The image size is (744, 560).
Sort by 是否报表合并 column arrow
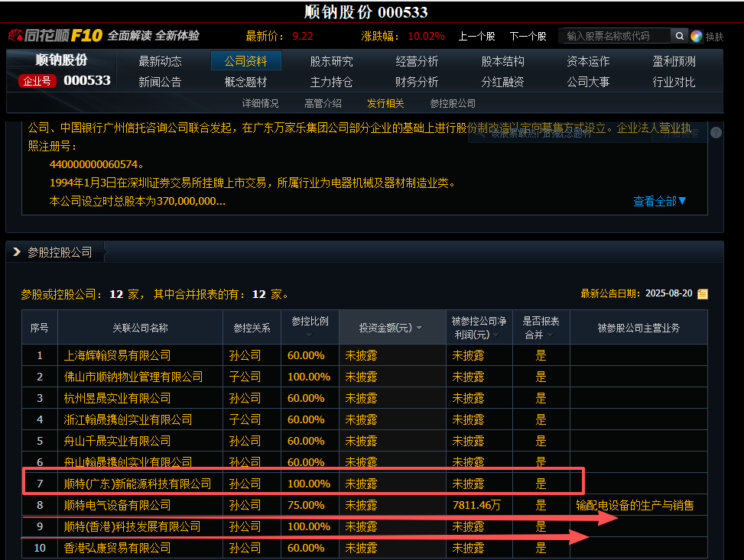pyautogui.click(x=551, y=335)
